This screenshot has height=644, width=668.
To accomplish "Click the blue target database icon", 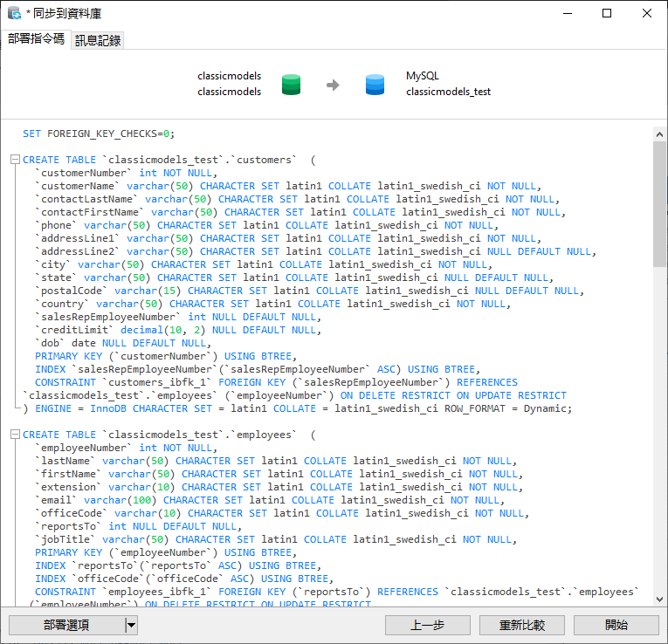I will (x=375, y=85).
